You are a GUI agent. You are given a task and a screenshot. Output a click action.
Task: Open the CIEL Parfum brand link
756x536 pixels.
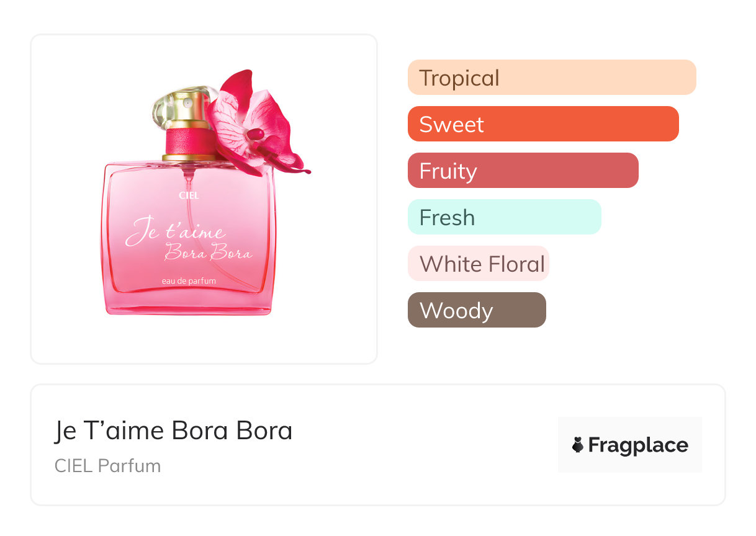pos(107,465)
